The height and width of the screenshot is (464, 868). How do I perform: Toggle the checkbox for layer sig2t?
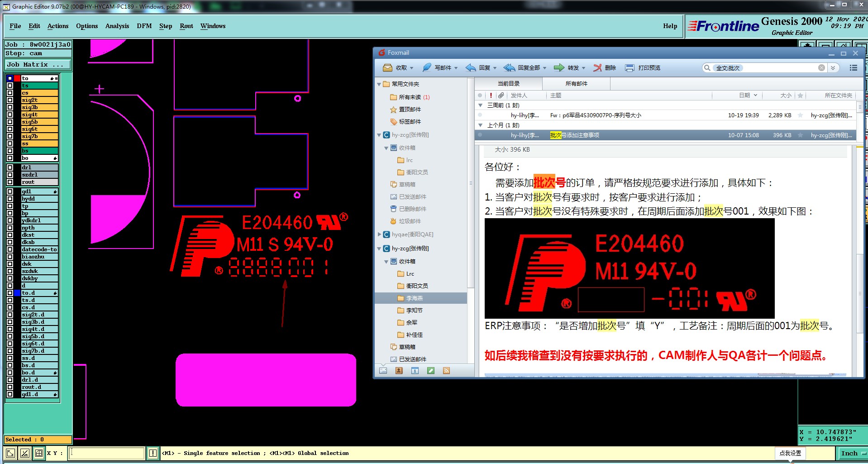[10, 100]
